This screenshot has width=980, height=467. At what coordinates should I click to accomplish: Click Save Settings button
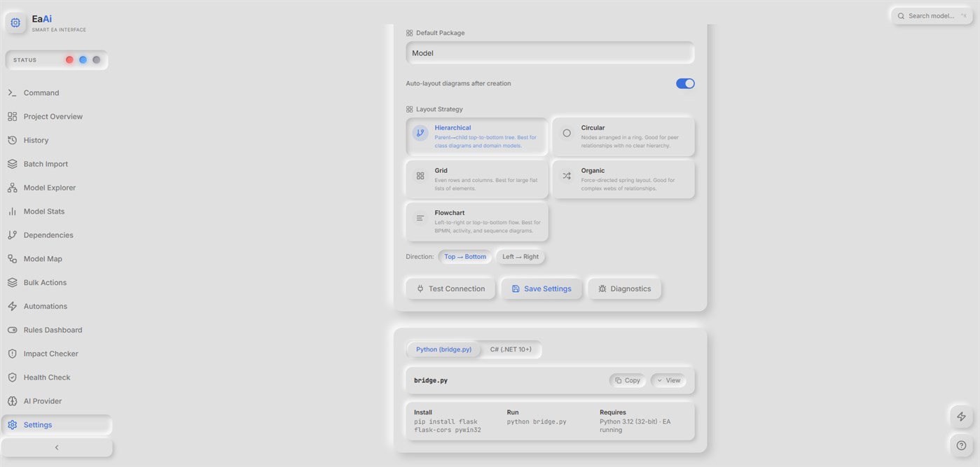(x=541, y=288)
